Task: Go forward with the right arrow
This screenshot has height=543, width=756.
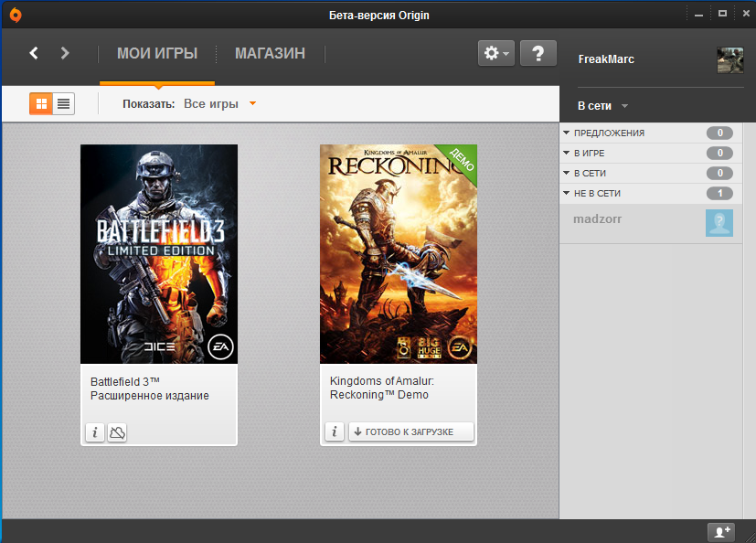Action: point(65,53)
